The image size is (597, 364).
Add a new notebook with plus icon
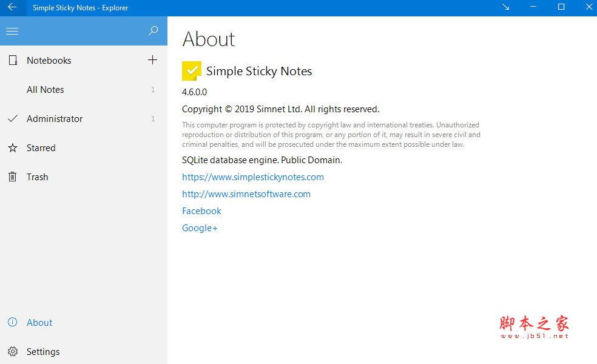click(x=152, y=60)
